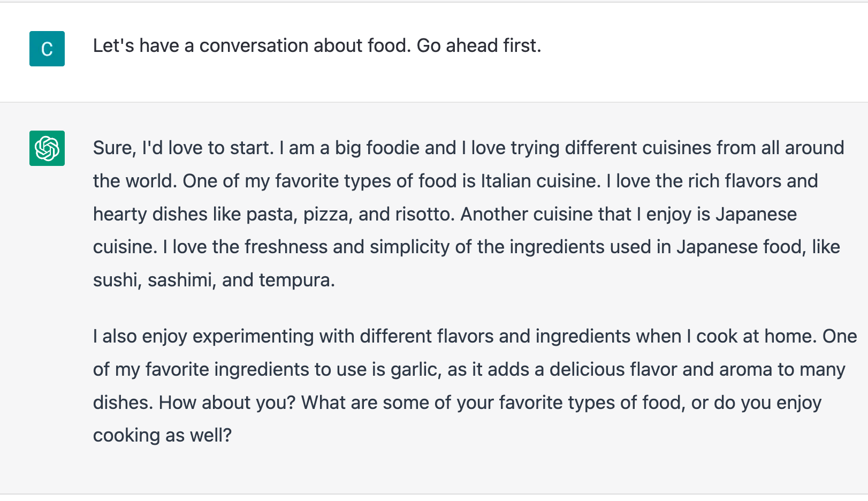Click the phrase "Sure, I'd love to start."
Viewport: 868px width, 501px height.
click(x=184, y=148)
